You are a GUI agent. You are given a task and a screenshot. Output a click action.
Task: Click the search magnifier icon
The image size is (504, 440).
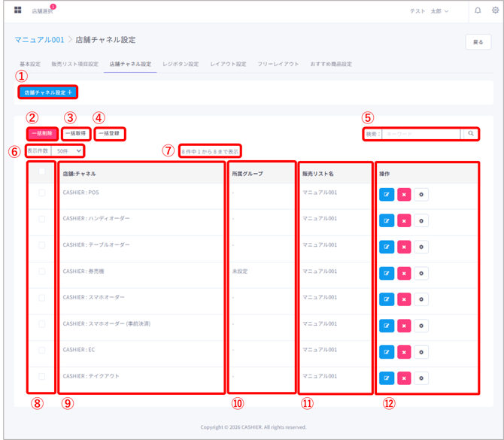click(471, 134)
